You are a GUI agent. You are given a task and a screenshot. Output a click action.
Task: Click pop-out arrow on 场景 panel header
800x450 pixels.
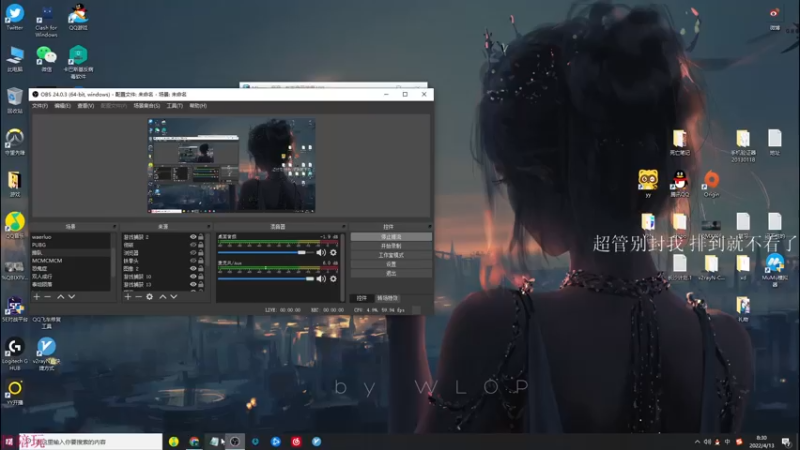click(x=114, y=227)
